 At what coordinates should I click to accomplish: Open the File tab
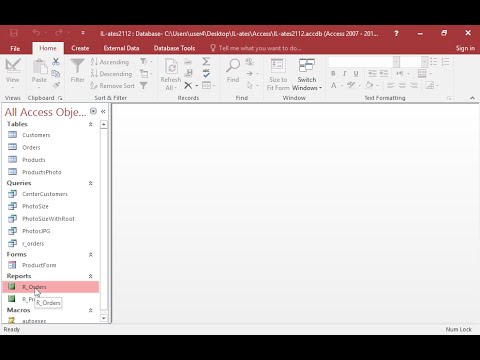pyautogui.click(x=15, y=48)
